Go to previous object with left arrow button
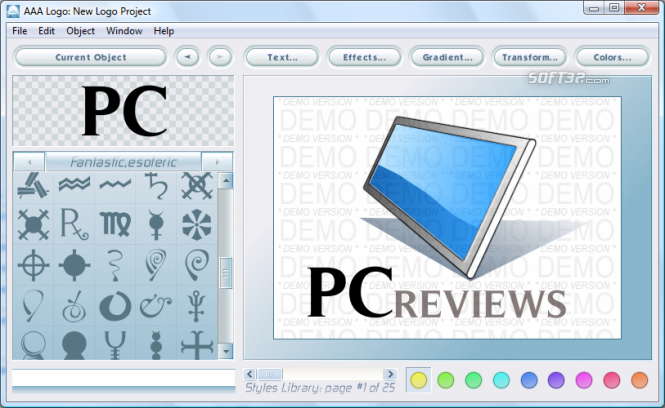 pyautogui.click(x=187, y=57)
